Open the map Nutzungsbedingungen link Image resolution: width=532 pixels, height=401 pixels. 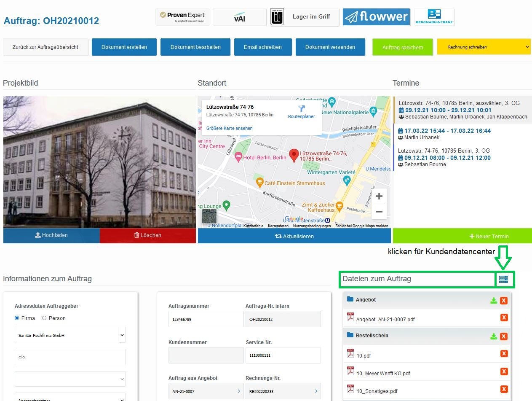[x=312, y=226]
